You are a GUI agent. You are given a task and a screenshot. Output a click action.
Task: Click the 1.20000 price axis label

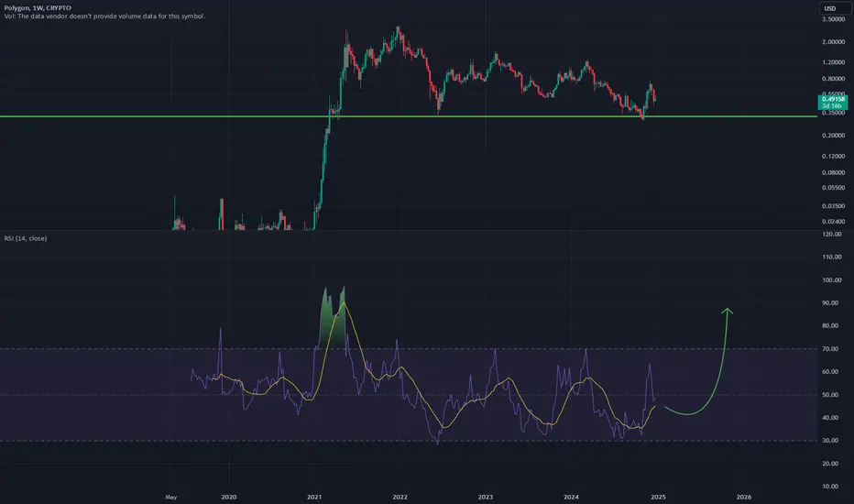[833, 62]
